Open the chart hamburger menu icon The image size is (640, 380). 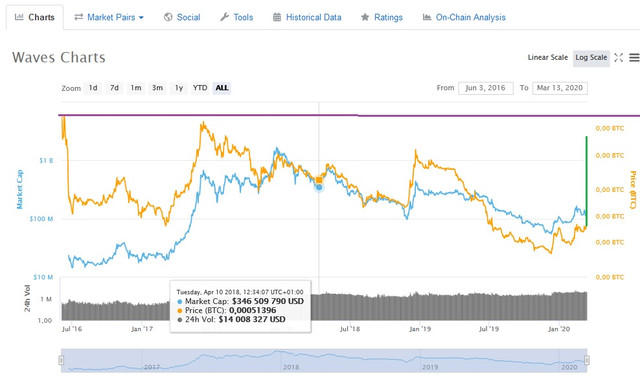tap(634, 58)
